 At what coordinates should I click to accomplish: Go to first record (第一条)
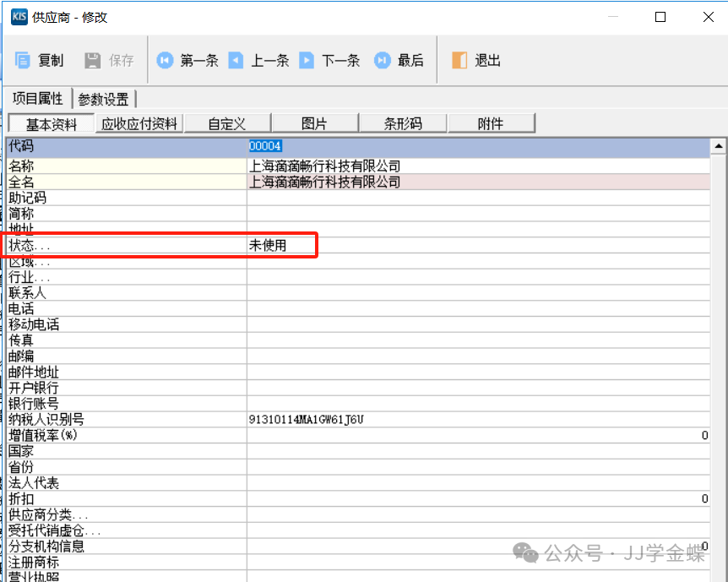[166, 60]
